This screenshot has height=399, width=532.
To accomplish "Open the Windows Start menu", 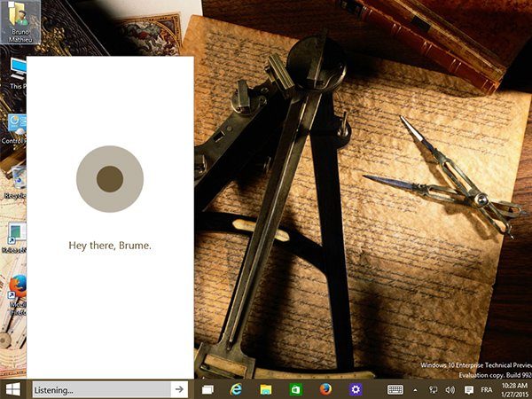I will tap(13, 389).
